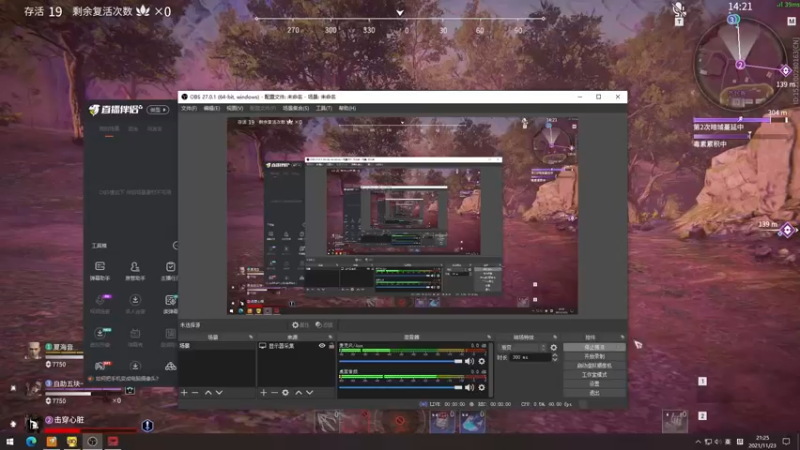Move the scene down in the Scenes dock
800x450 pixels.
click(219, 392)
